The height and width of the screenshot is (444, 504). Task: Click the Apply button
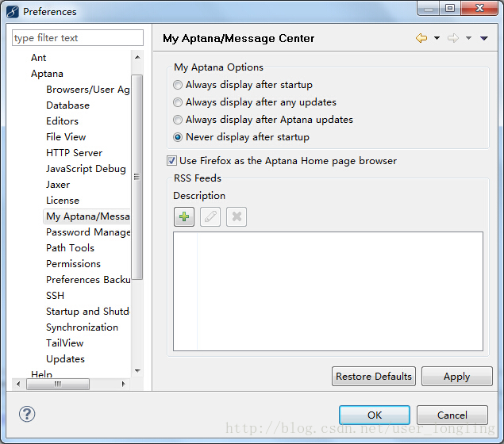[456, 377]
